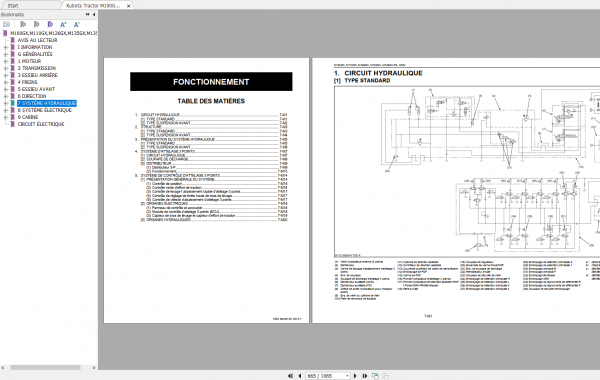Select the root M100GX,M110GX bookmark

click(x=53, y=33)
